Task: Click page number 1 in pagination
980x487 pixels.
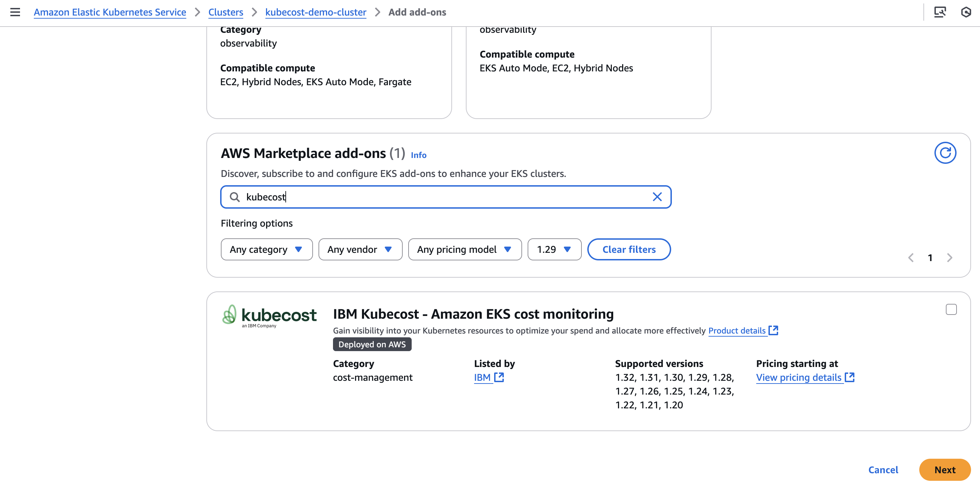Action: coord(930,258)
